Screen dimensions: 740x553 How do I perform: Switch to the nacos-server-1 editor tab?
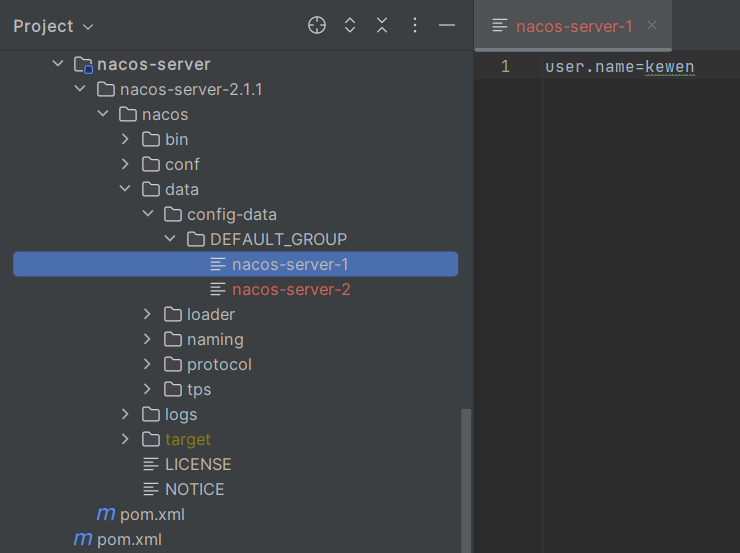573,26
